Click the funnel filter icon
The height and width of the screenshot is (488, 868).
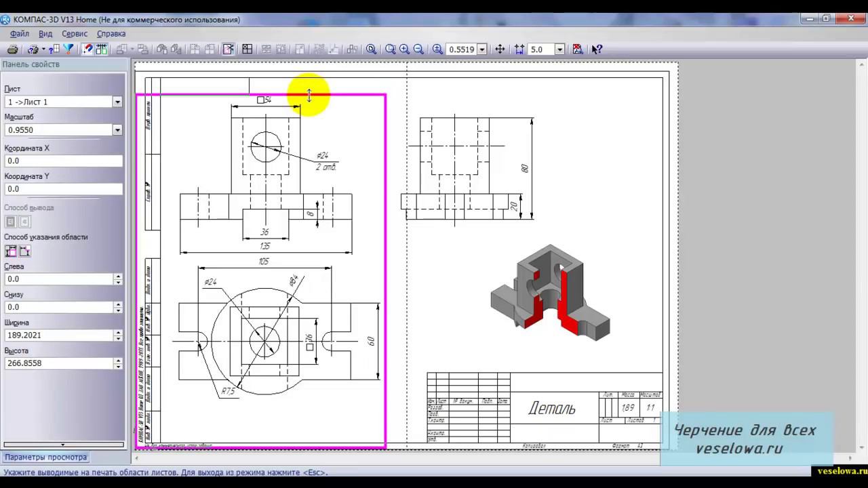[x=68, y=49]
